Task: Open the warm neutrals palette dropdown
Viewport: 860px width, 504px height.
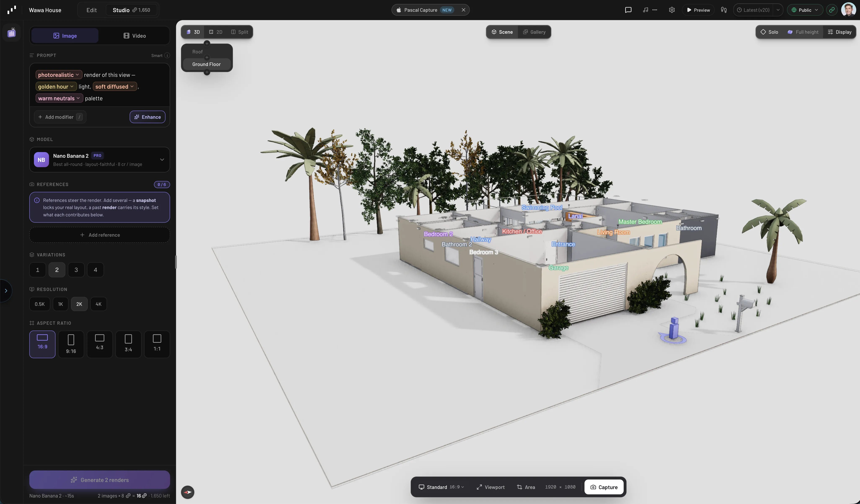Action: tap(59, 98)
